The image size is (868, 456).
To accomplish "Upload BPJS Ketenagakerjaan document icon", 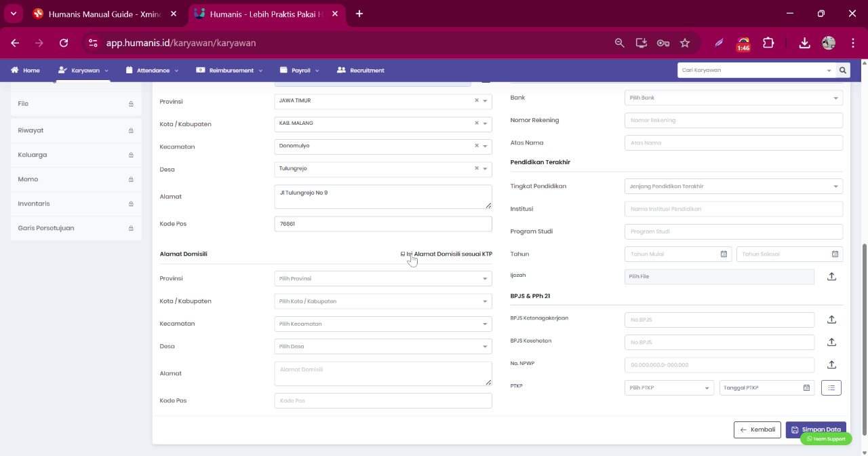I will click(x=831, y=320).
